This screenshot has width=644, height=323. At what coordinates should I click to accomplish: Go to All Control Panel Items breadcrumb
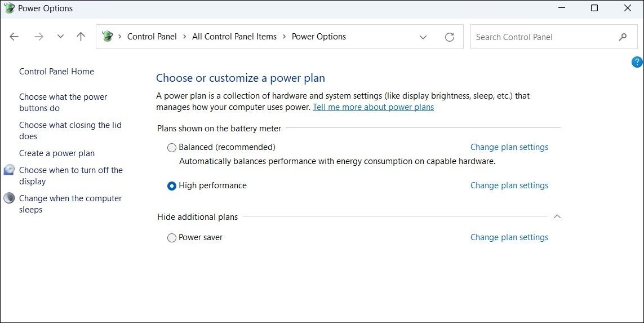[234, 37]
